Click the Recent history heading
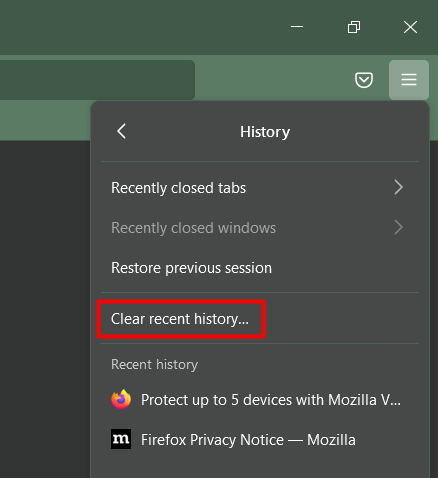Screen dimensions: 438x478 [155, 364]
